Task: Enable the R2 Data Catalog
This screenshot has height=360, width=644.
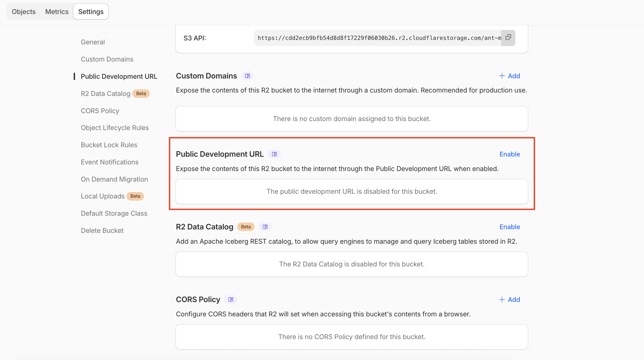Action: [x=510, y=227]
